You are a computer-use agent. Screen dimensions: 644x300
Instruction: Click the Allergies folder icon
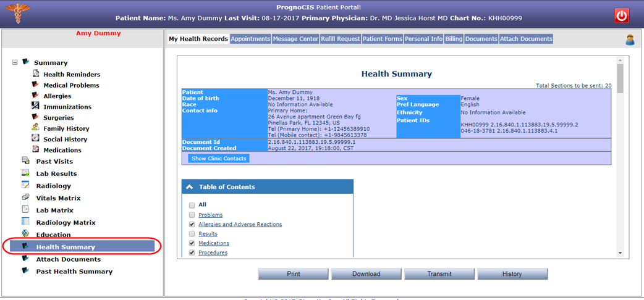pyautogui.click(x=36, y=95)
